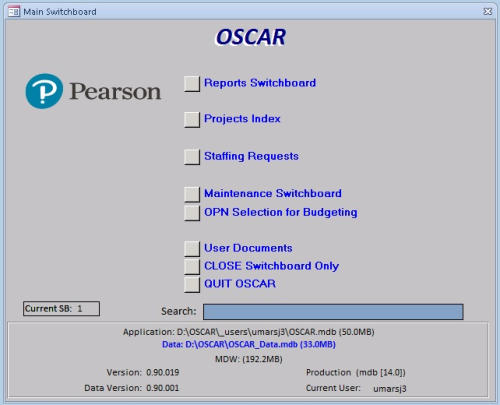Open Maintenance Switchboard via its button
Image resolution: width=500 pixels, height=405 pixels.
192,194
